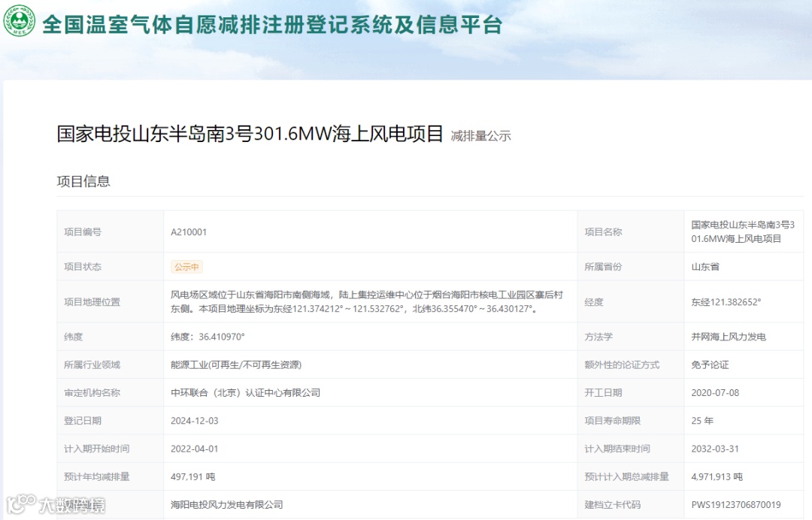812x520 pixels.
Task: Select the longitude value 东经121.382652°
Action: click(726, 302)
